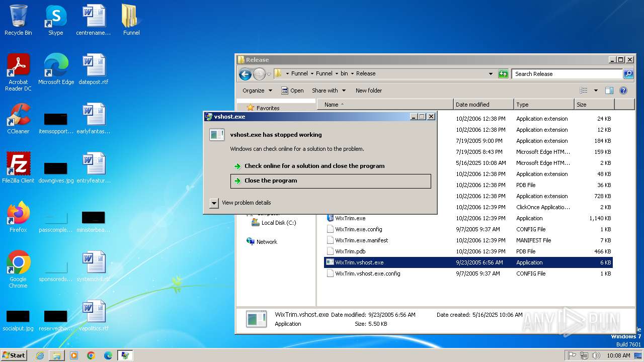Screen dimensions: 644x362
Task: Expand View problem details
Action: click(x=240, y=203)
